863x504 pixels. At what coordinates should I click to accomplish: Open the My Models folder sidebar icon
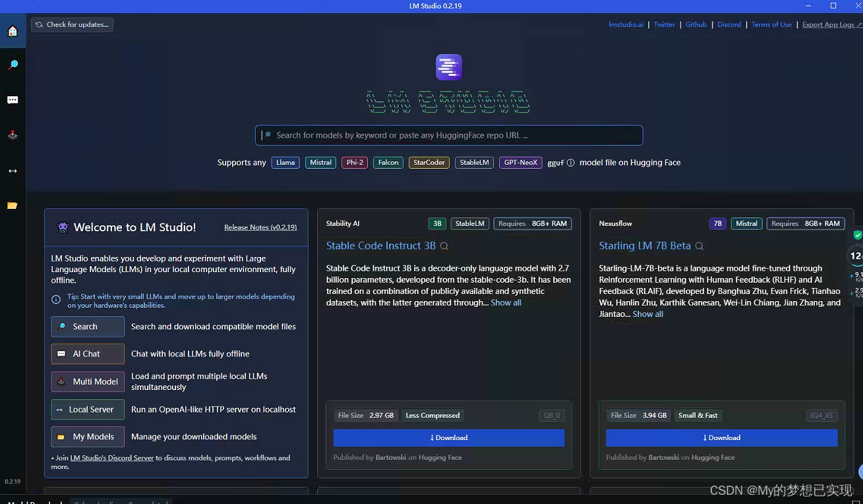tap(13, 206)
